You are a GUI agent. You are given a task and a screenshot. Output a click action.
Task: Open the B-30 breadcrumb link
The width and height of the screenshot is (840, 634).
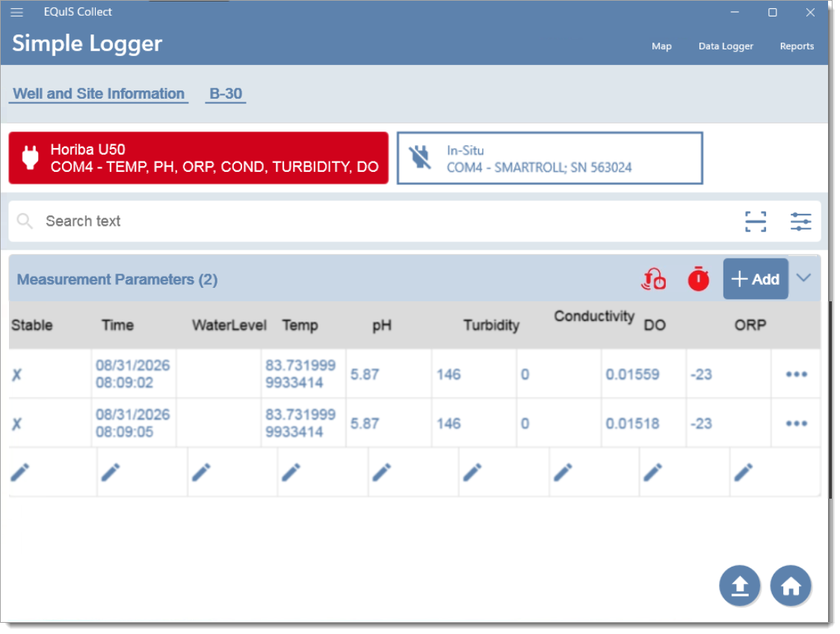[226, 93]
